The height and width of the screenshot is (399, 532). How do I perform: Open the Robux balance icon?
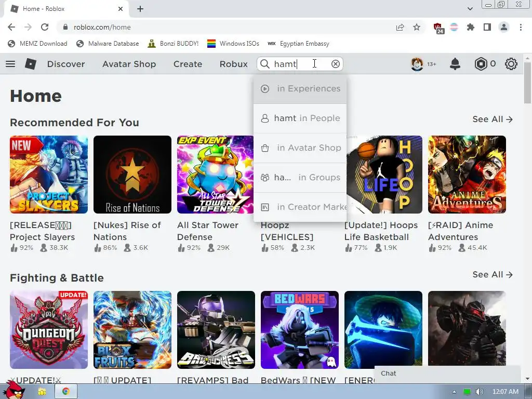[481, 64]
